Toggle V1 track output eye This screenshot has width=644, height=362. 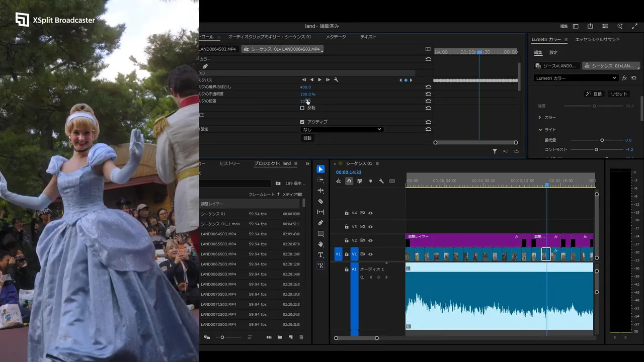click(x=370, y=254)
